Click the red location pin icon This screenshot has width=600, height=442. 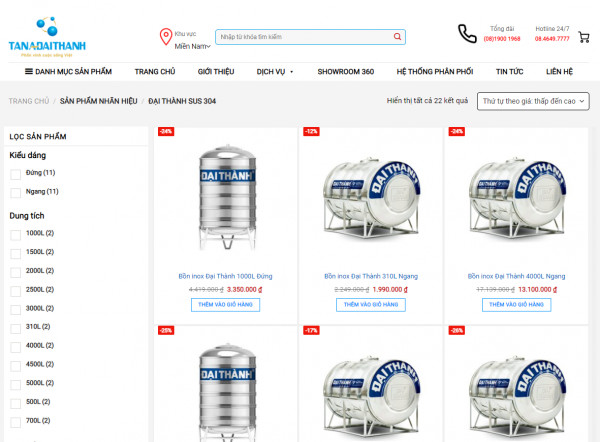(166, 37)
